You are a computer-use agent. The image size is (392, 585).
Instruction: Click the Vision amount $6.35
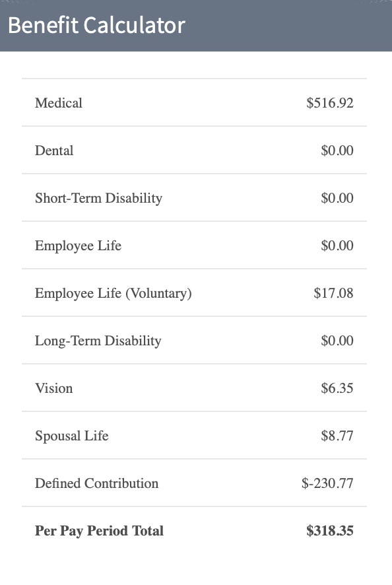point(337,388)
